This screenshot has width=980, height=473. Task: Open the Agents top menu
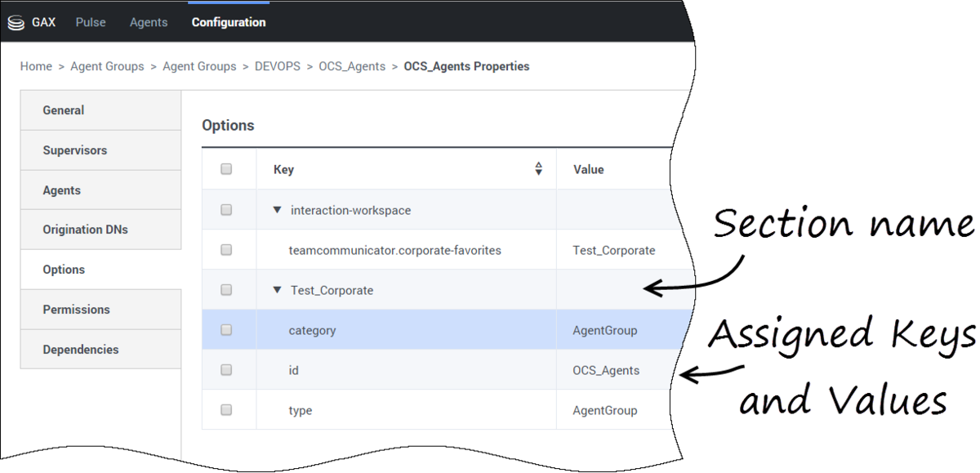(149, 22)
